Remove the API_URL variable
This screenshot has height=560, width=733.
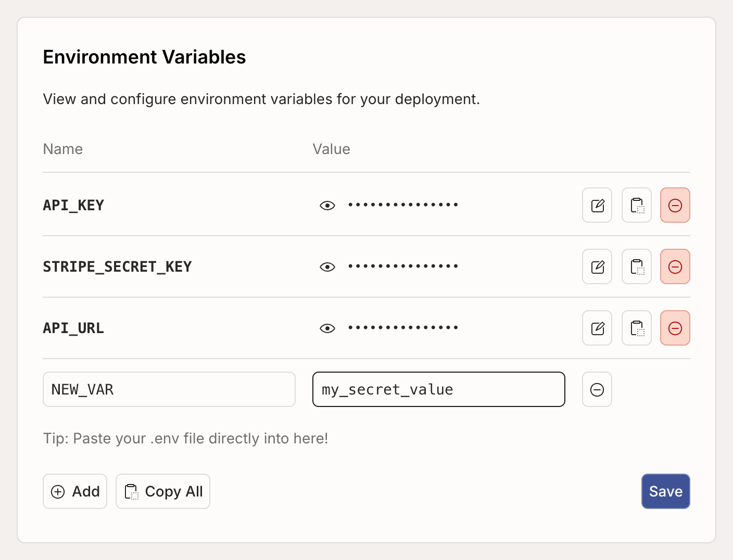tap(675, 328)
